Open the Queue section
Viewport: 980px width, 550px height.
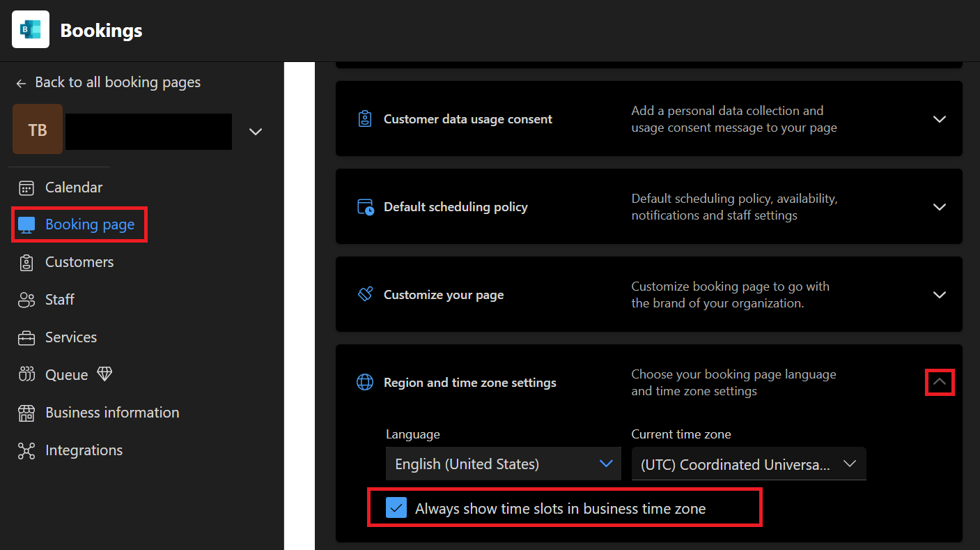coord(66,375)
